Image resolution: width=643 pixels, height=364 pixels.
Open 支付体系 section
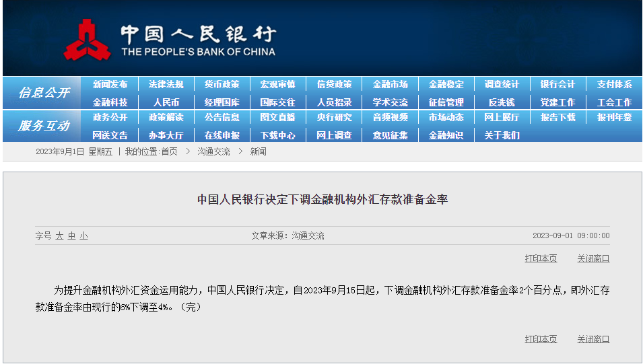pos(614,85)
